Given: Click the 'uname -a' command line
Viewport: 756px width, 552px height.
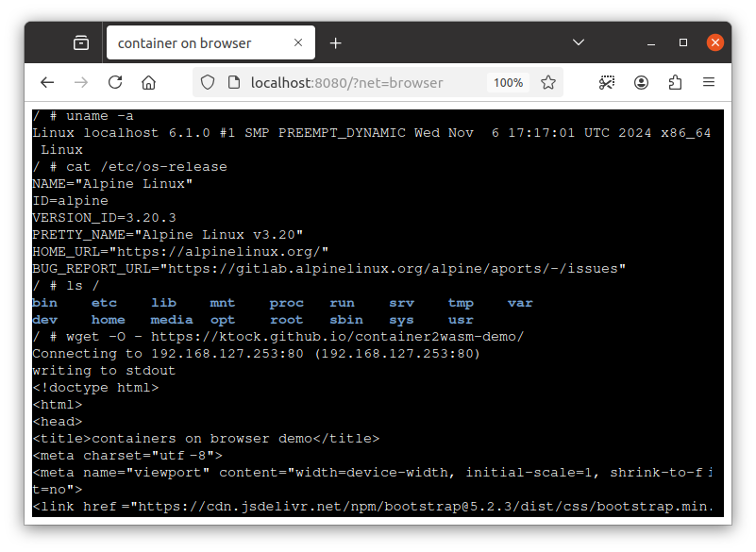Looking at the screenshot, I should [x=82, y=116].
